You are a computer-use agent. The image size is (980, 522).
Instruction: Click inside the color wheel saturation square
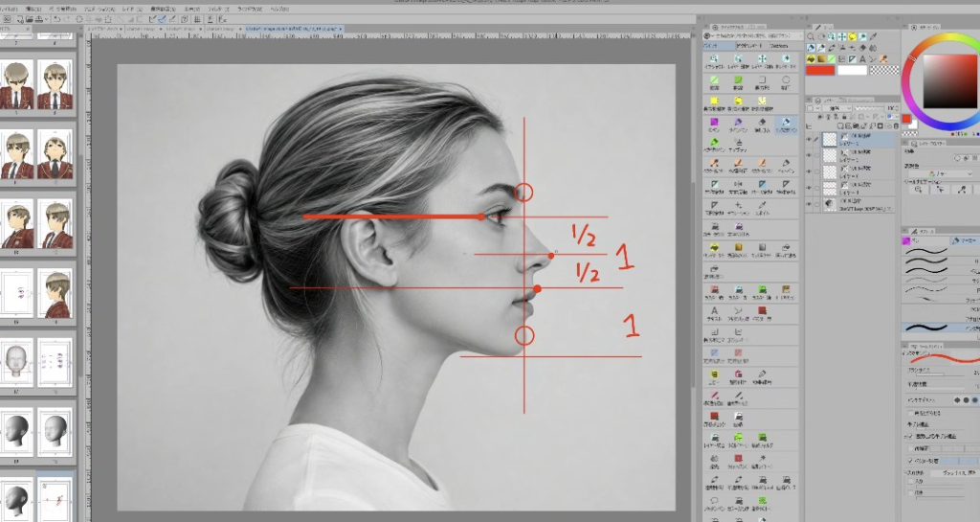950,80
